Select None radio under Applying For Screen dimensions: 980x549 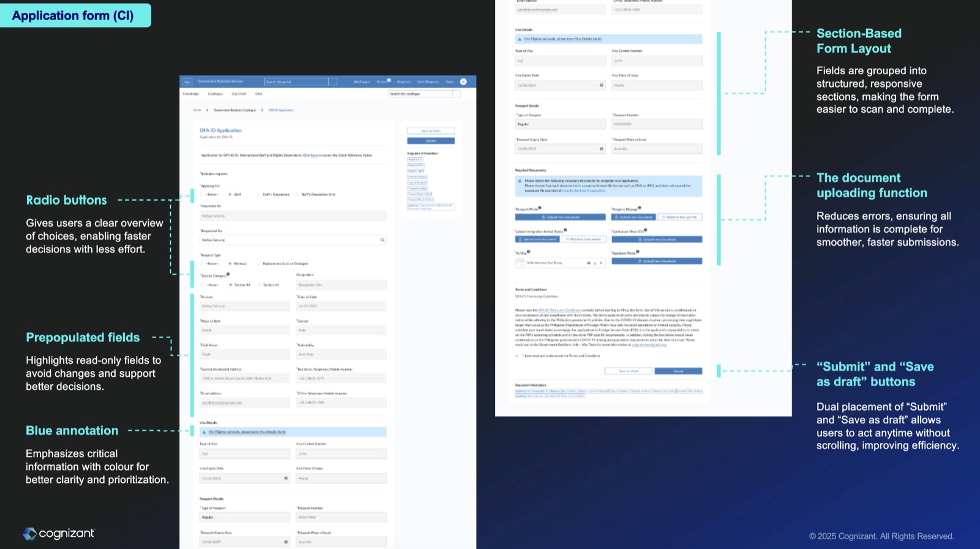click(x=202, y=194)
